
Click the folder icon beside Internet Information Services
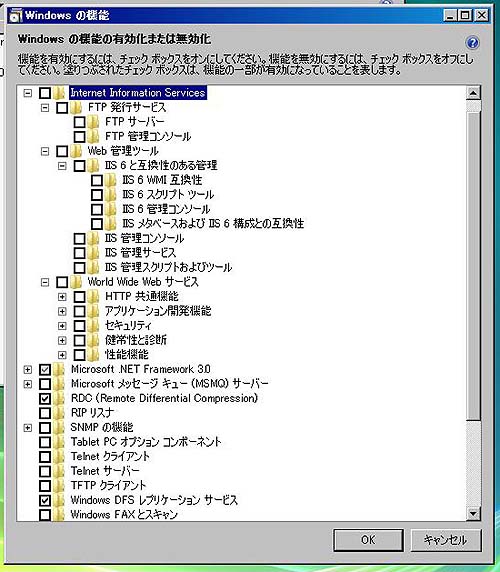pos(59,93)
